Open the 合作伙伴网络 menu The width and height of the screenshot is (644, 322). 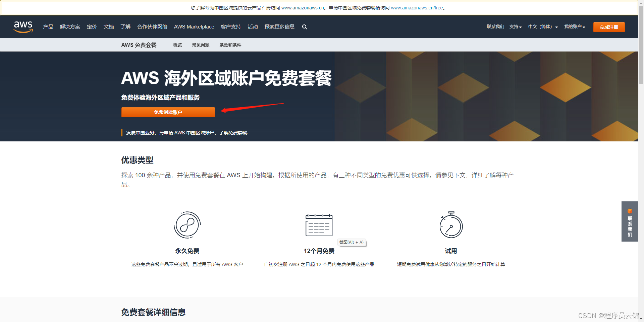(x=152, y=27)
